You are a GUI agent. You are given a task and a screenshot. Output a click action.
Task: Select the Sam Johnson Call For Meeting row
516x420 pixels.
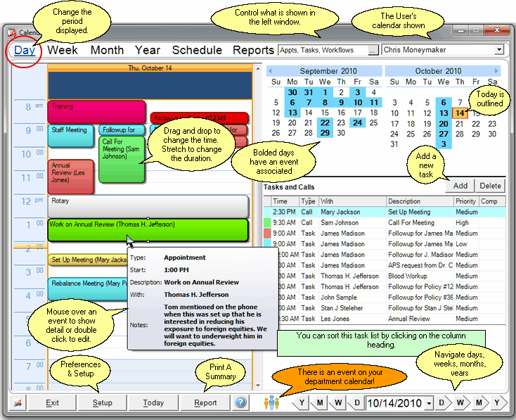(x=385, y=223)
